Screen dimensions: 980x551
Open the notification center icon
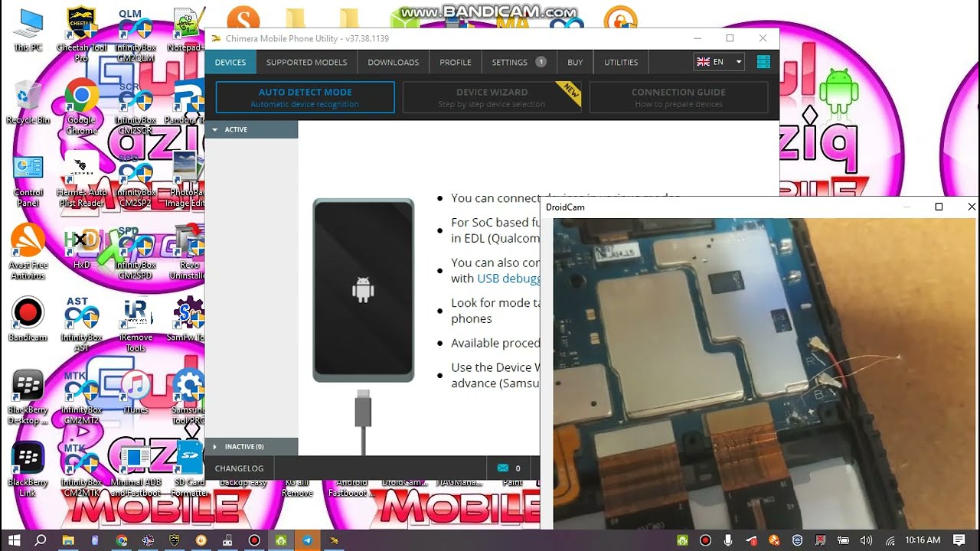(x=959, y=540)
